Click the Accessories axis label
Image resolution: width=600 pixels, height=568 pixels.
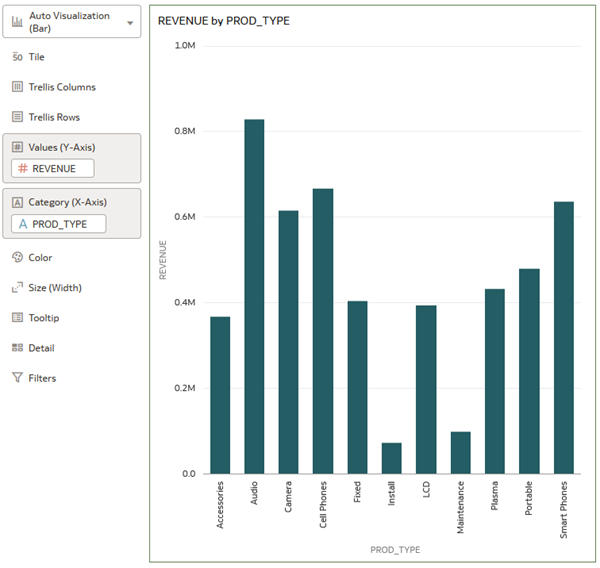point(220,505)
